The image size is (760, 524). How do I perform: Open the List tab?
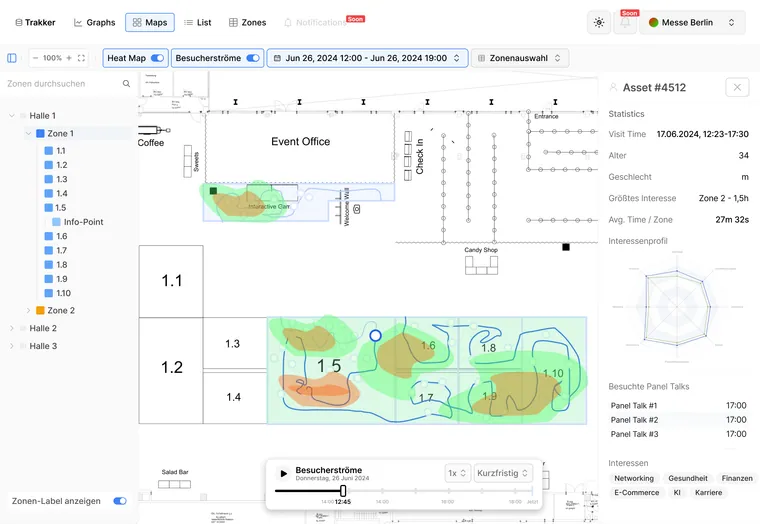(198, 22)
